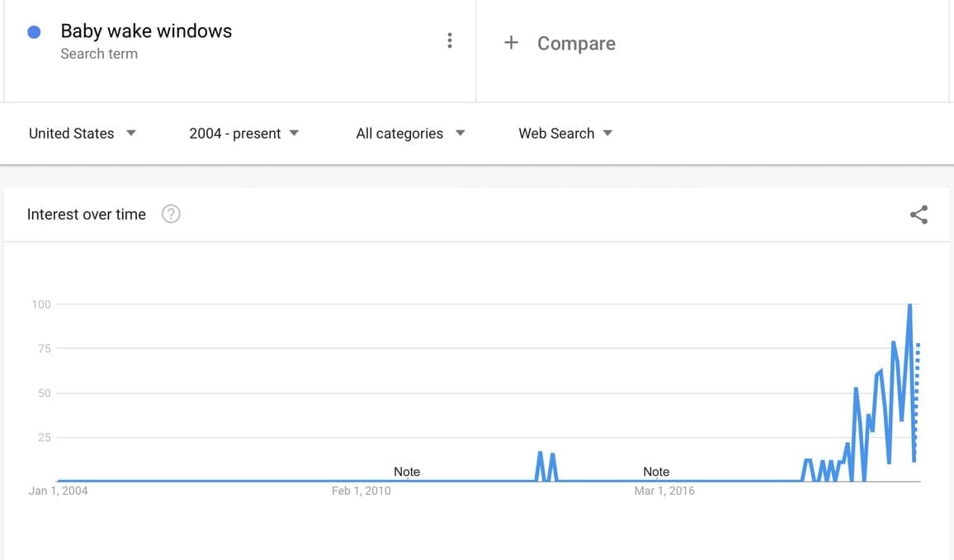This screenshot has height=560, width=954.
Task: Click the "Interest over time" heading
Action: pyautogui.click(x=87, y=214)
